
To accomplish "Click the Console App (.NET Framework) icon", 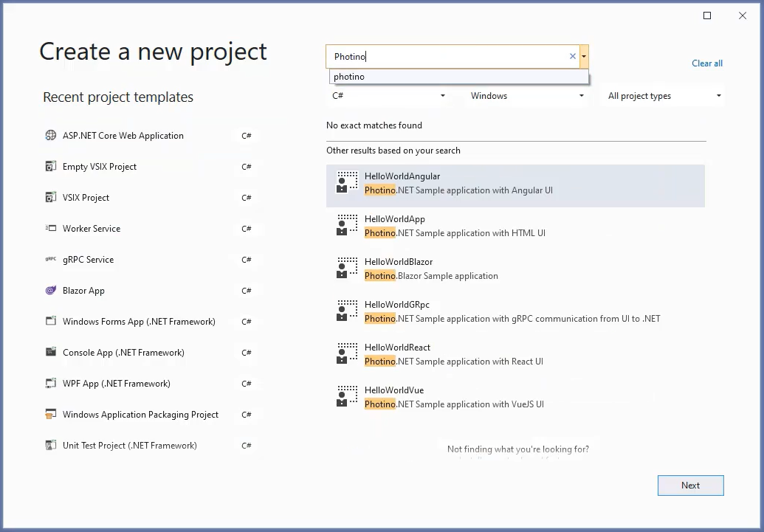I will coord(51,352).
